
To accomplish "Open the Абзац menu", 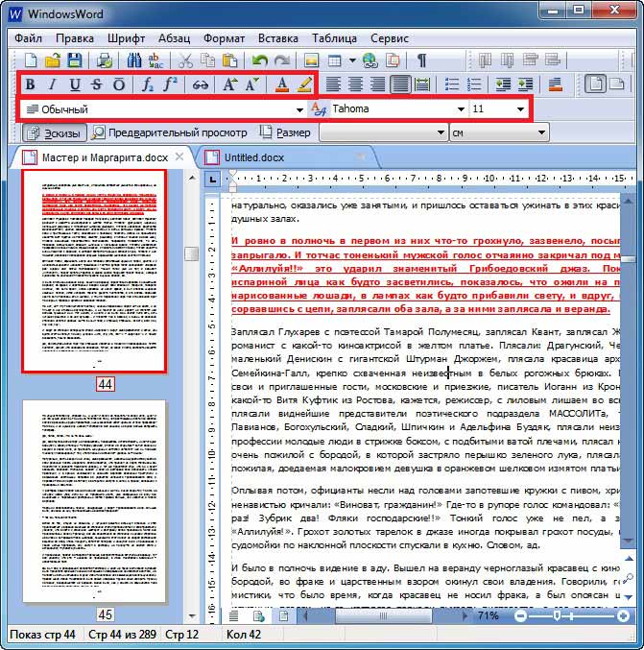I will tap(174, 38).
